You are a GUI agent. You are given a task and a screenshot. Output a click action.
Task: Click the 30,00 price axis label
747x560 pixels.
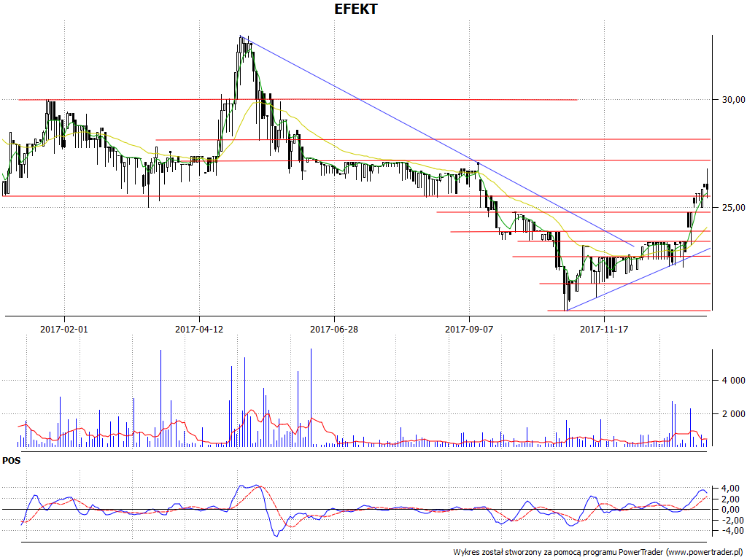(734, 99)
